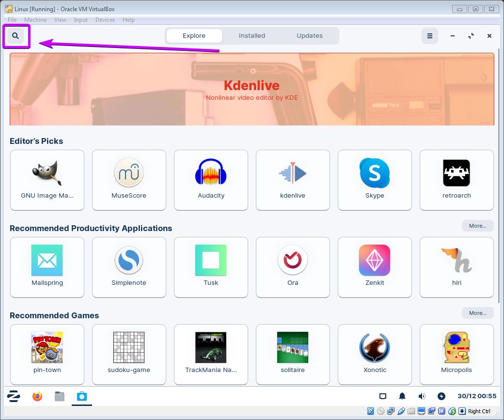This screenshot has height=420, width=504.
Task: Open the Micropolis game card
Action: point(457,355)
